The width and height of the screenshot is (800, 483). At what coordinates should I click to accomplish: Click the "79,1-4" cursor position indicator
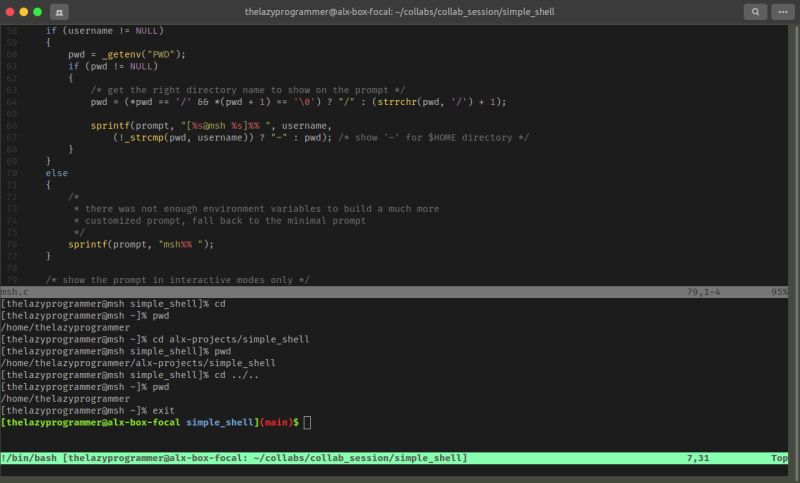coord(703,292)
